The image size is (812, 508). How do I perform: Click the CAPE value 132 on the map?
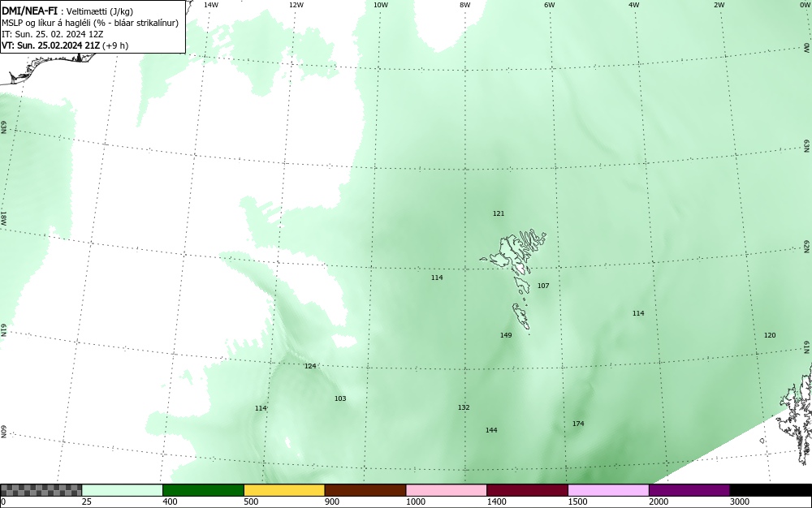464,407
